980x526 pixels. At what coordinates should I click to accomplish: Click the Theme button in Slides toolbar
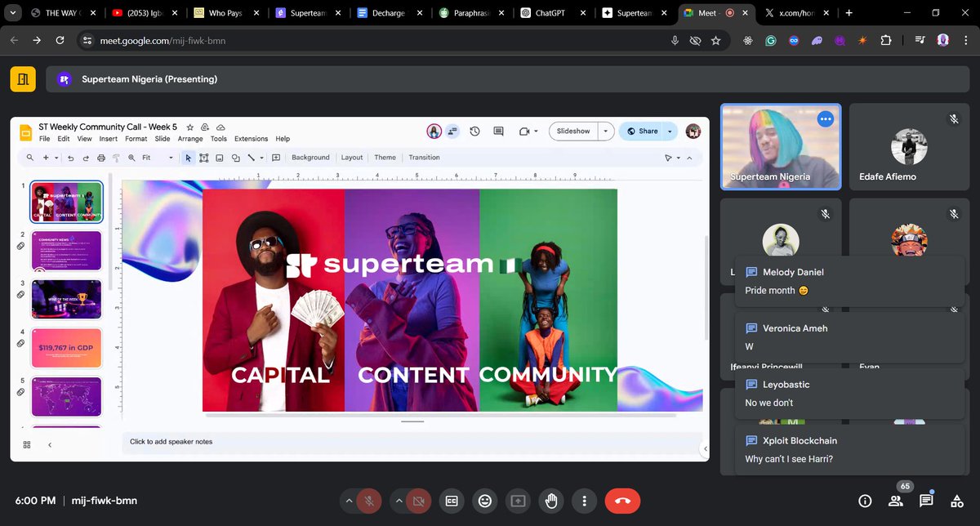pyautogui.click(x=385, y=158)
